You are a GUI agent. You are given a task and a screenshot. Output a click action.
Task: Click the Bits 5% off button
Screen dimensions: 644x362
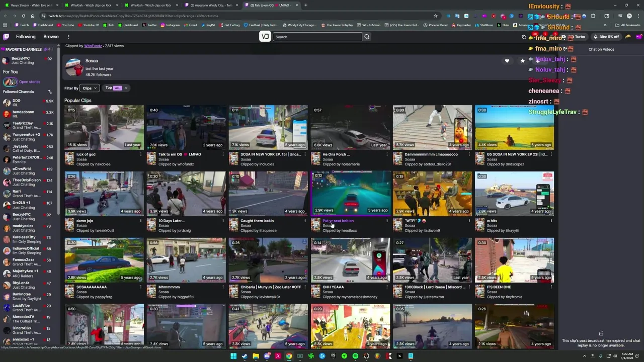point(606,37)
